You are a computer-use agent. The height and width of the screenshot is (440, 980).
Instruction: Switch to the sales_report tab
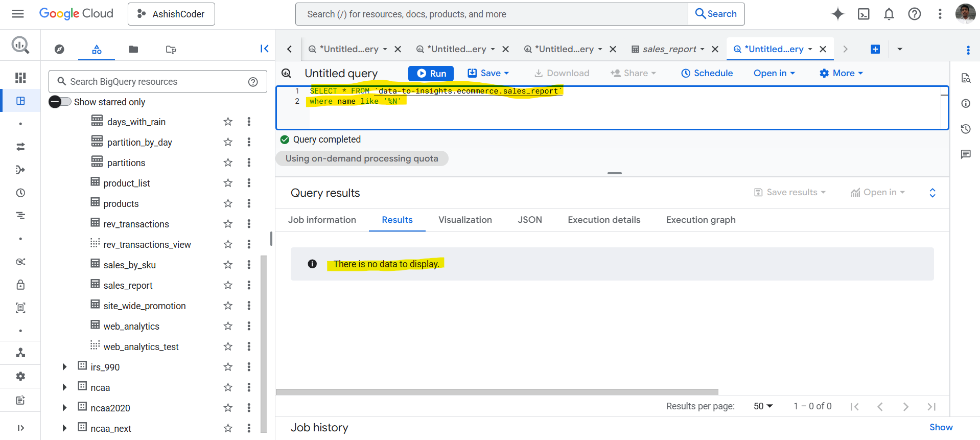tap(669, 49)
